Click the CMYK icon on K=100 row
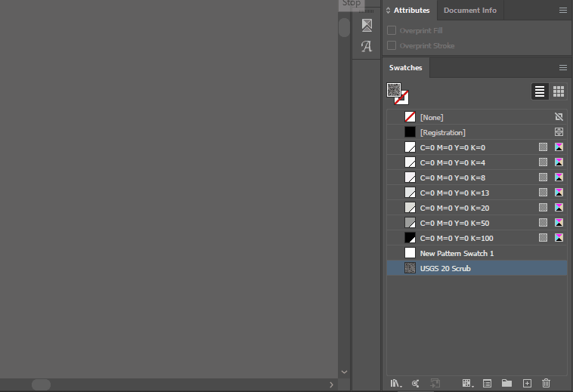This screenshot has height=392, width=573. click(x=559, y=238)
